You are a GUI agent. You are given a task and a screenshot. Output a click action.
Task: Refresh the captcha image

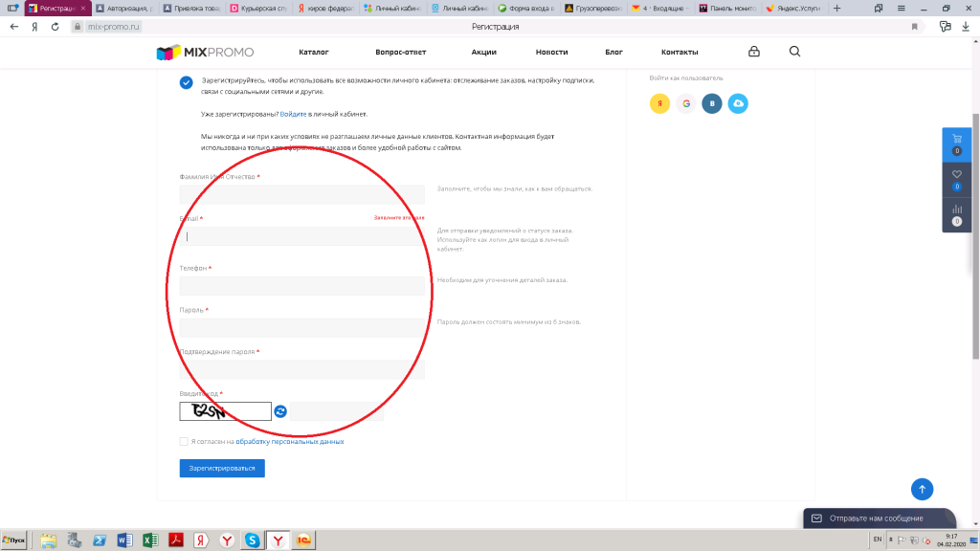point(280,411)
